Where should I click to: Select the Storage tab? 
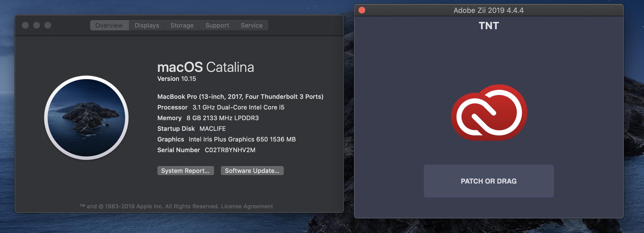tap(182, 25)
